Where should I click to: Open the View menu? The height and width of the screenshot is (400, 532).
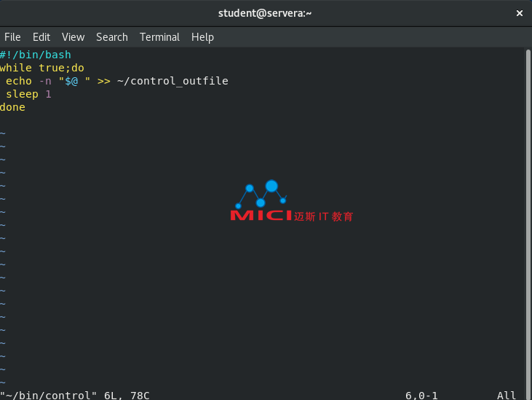pyautogui.click(x=73, y=37)
